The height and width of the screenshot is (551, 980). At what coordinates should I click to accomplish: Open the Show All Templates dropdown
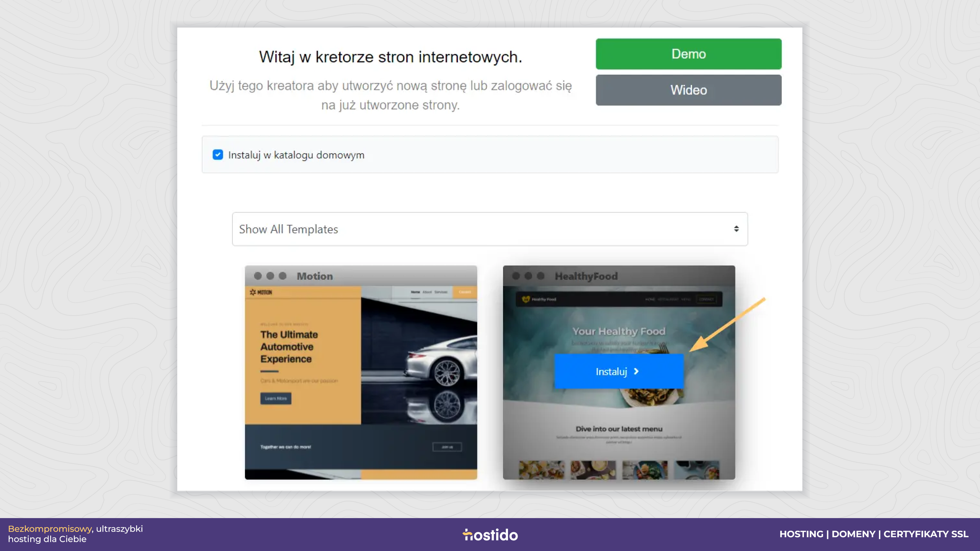(x=490, y=229)
